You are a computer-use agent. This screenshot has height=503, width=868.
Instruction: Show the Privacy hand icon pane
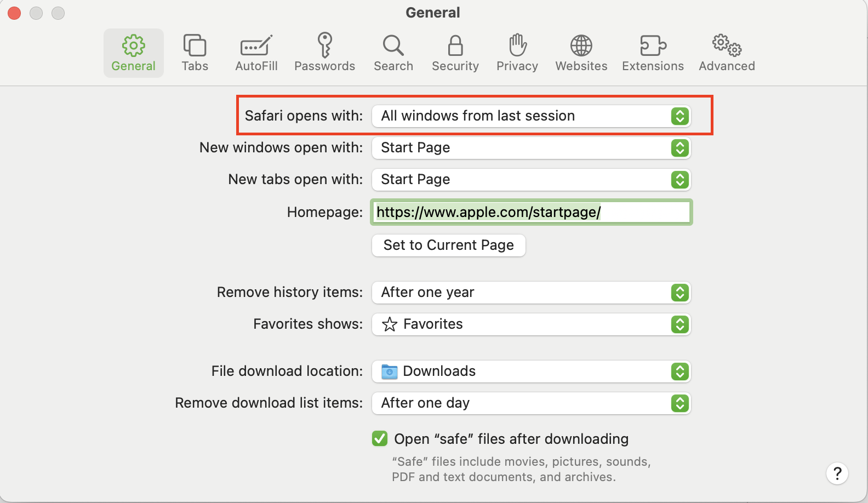point(517,53)
